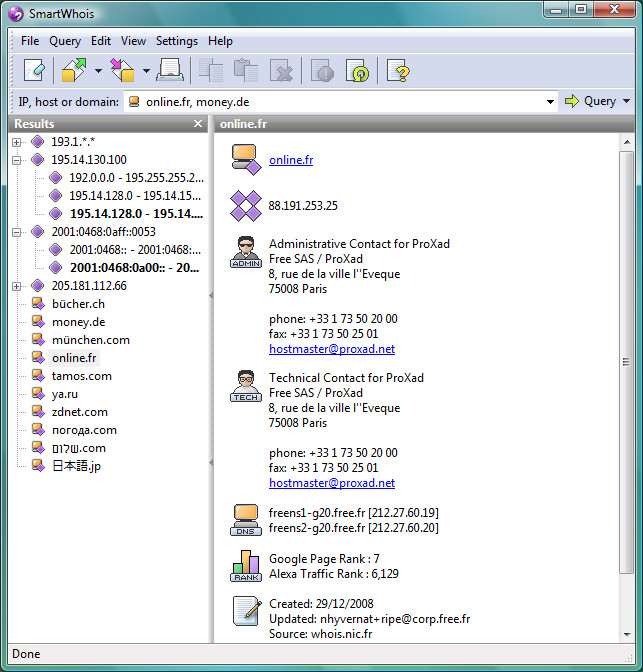Open the Settings menu

pyautogui.click(x=177, y=41)
